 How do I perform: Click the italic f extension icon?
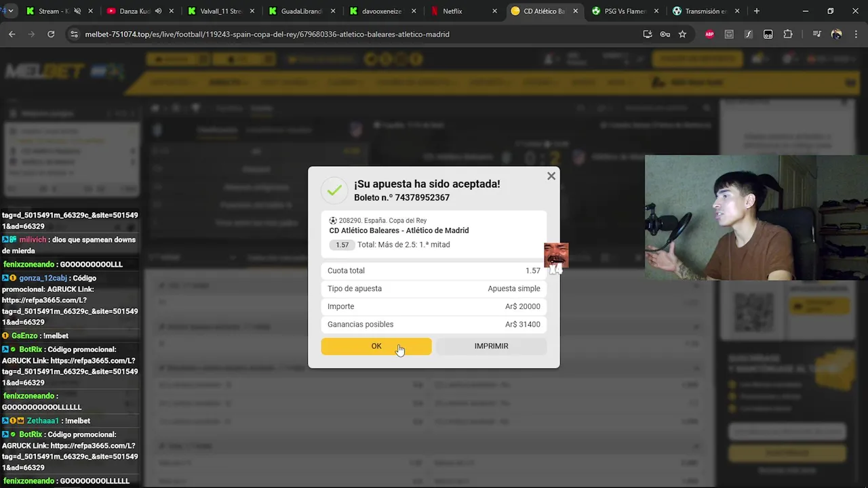pos(749,34)
